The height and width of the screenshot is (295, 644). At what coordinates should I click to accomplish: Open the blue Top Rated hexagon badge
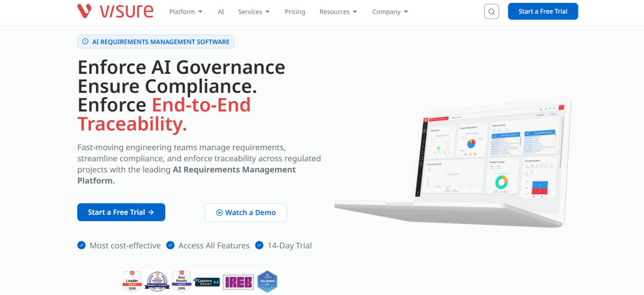point(267,281)
